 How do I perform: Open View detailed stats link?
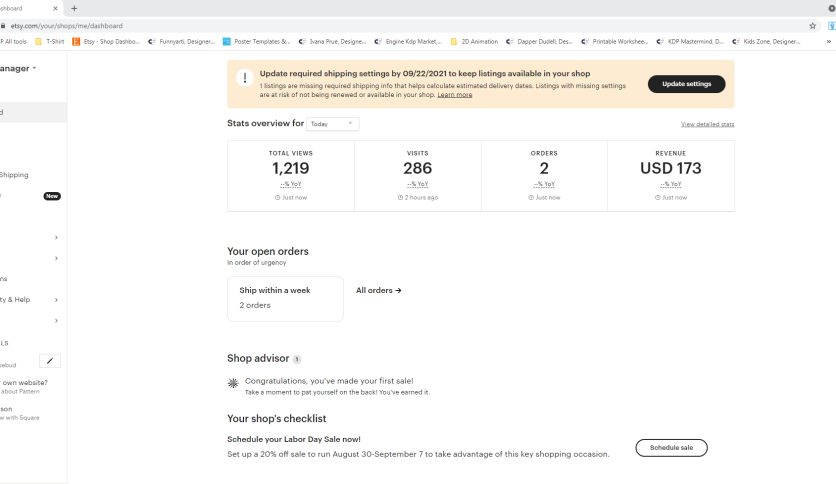[707, 124]
